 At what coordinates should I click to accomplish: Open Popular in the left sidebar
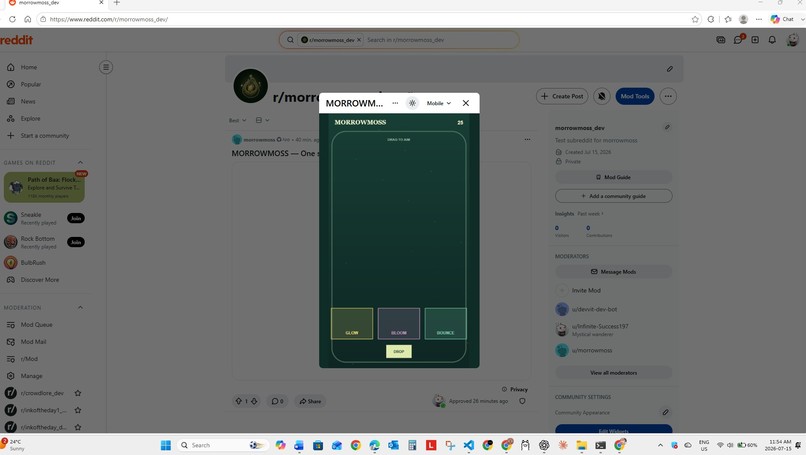[31, 84]
